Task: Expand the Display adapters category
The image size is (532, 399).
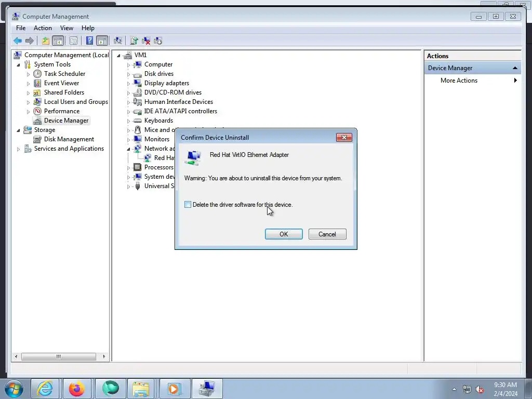Action: coord(128,84)
